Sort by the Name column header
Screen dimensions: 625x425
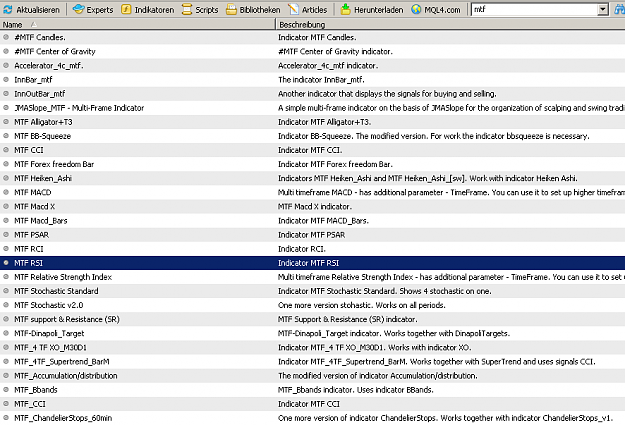tap(138, 25)
